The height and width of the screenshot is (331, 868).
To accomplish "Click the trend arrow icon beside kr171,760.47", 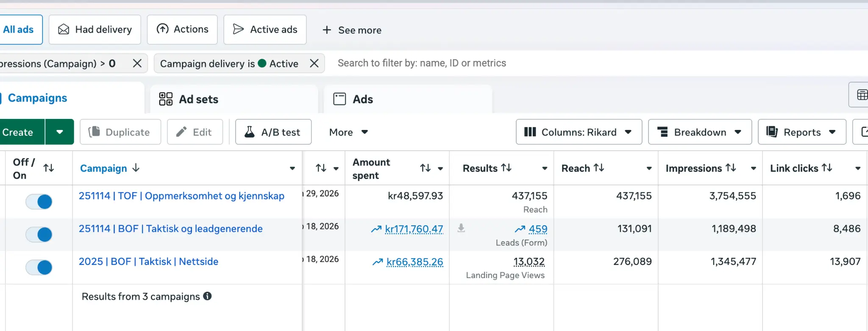I will pyautogui.click(x=376, y=229).
